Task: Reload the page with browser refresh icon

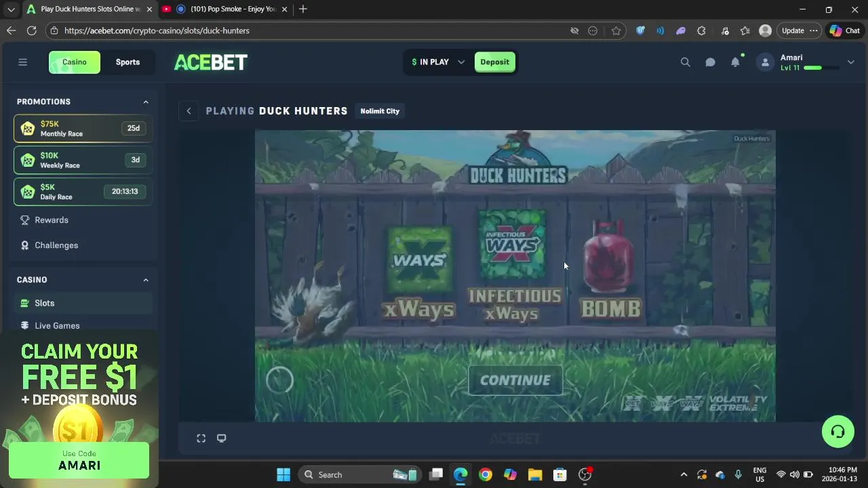Action: click(x=31, y=30)
